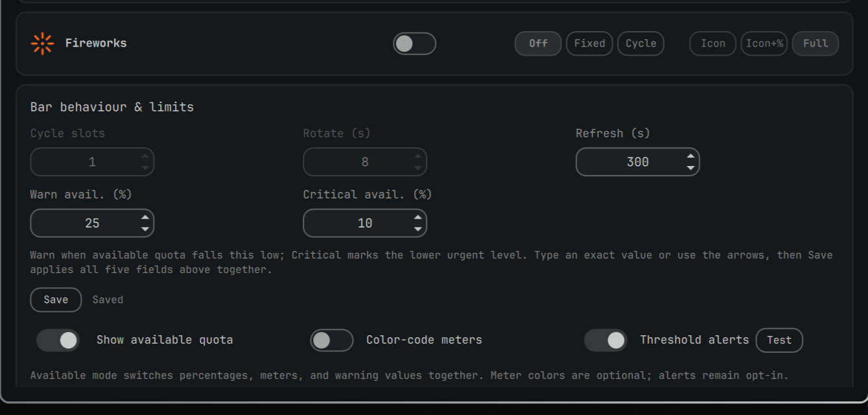The image size is (868, 415).
Task: Click the Cycle slots number field
Action: point(92,162)
